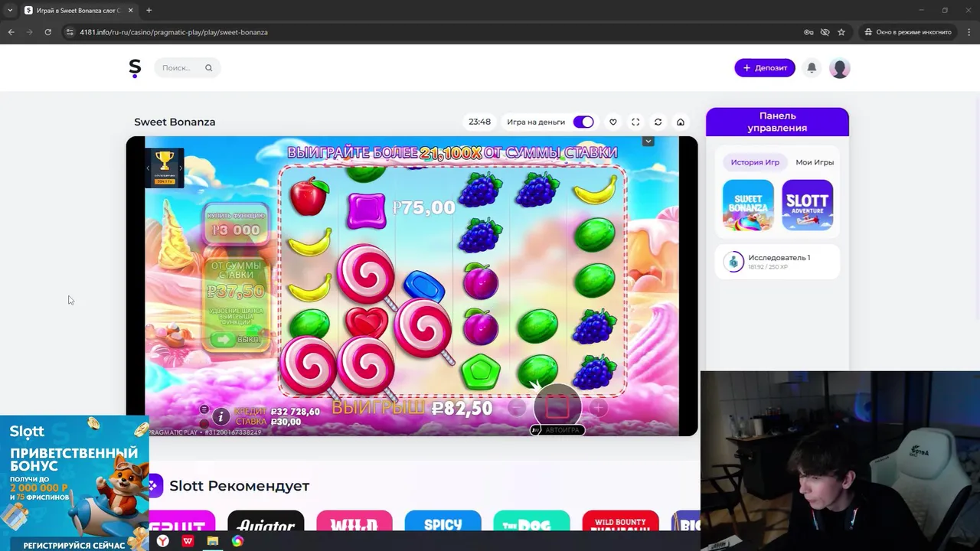The width and height of the screenshot is (980, 551).
Task: Open the game info (i) button
Action: pos(220,416)
